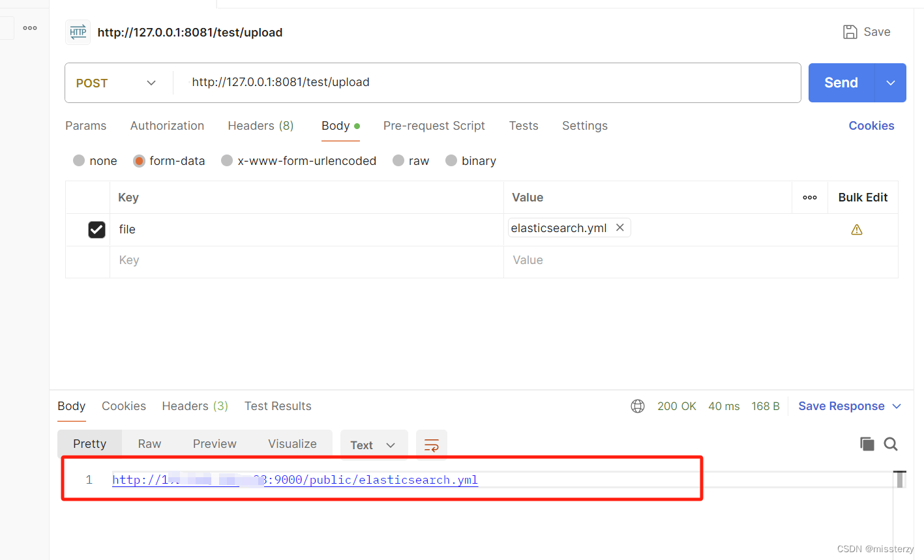Select the raw body type
This screenshot has width=924, height=560.
398,160
